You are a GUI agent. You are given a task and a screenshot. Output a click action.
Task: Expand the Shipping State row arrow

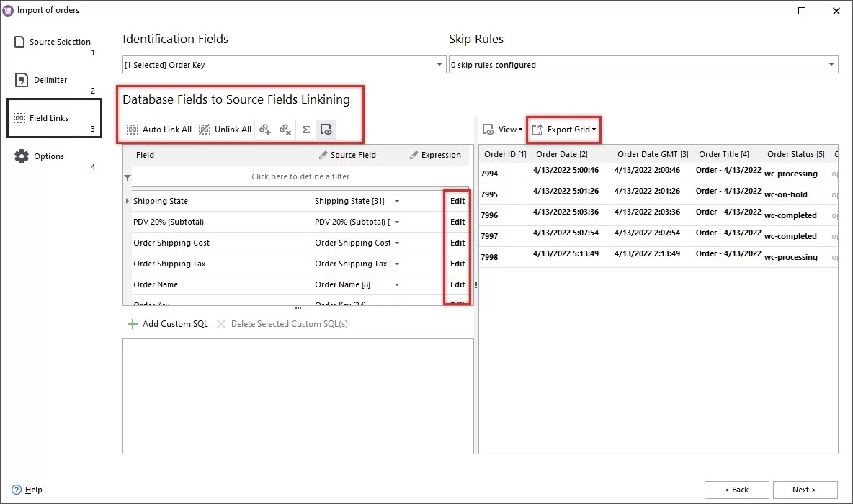[128, 201]
